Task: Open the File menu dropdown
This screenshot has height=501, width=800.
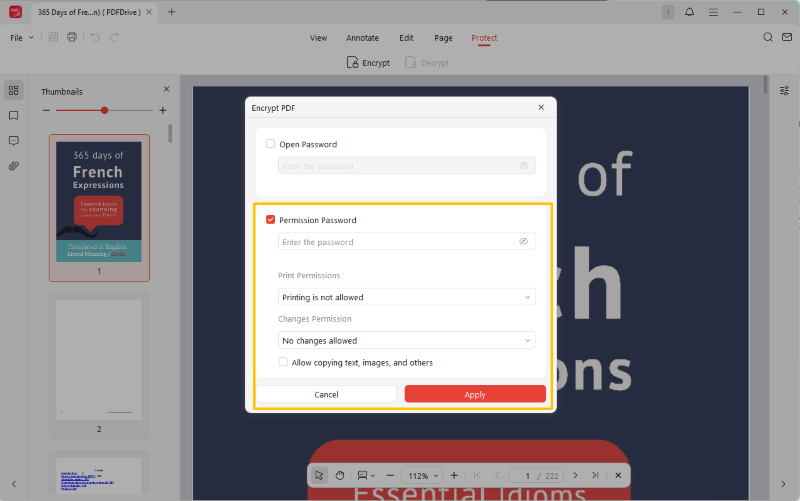Action: click(x=21, y=38)
